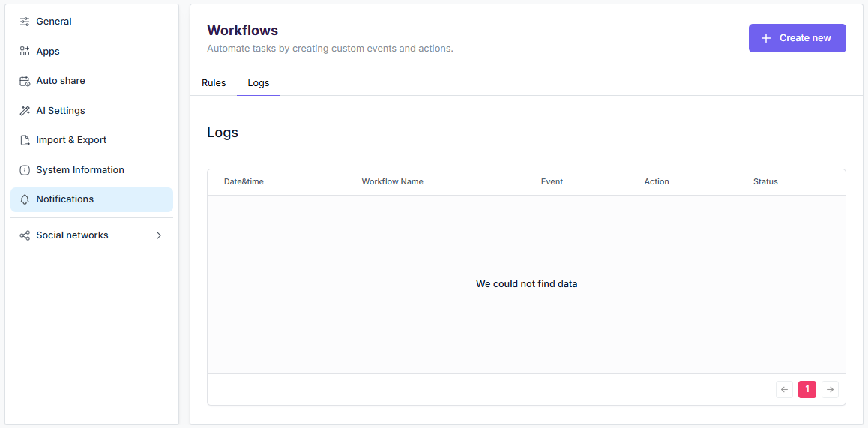
Task: Click the AI Settings magic wand icon
Action: (25, 111)
